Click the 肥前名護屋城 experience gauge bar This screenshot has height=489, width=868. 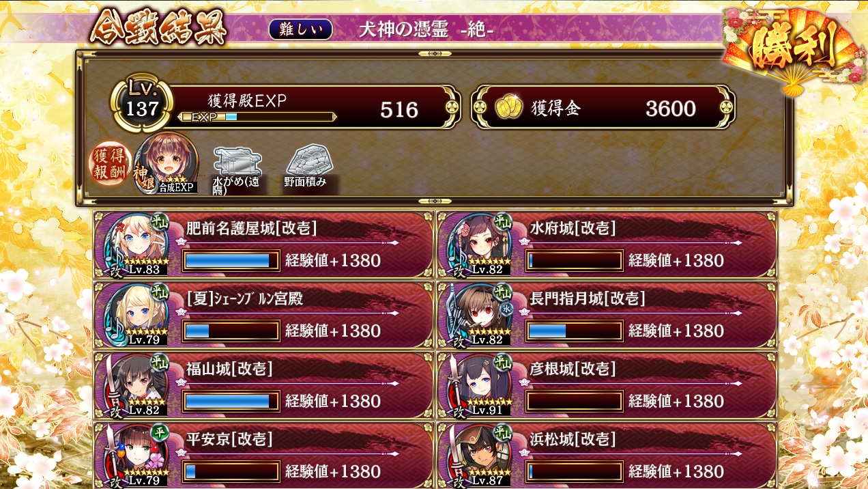click(231, 260)
